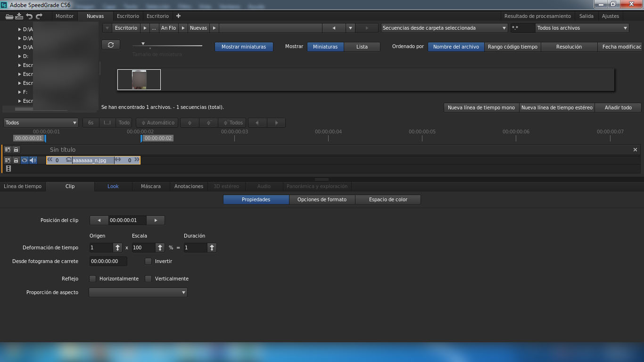Switch to Línea de tiempo tab
This screenshot has height=362, width=644.
(x=23, y=186)
